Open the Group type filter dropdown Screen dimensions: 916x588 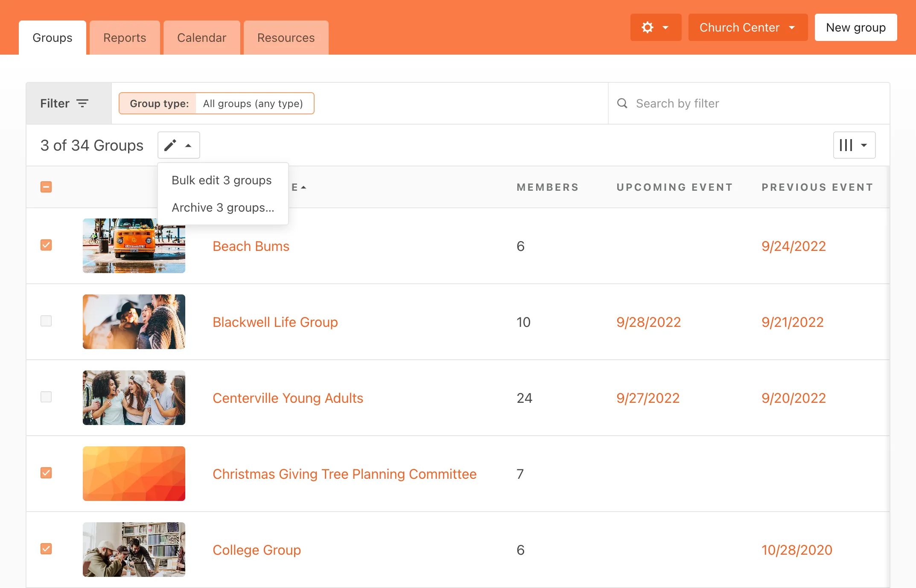254,103
